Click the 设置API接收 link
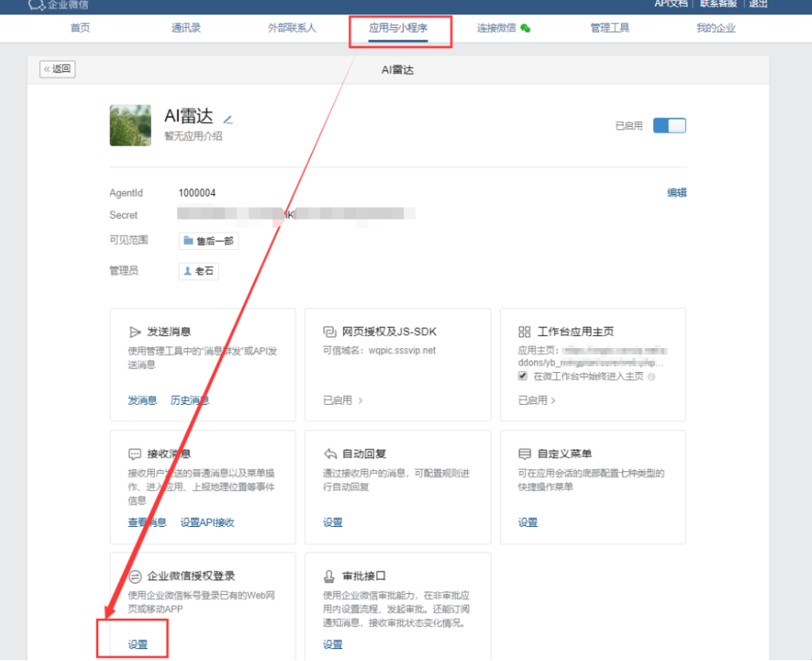Screen dimensions: 812x661 pyautogui.click(x=207, y=522)
